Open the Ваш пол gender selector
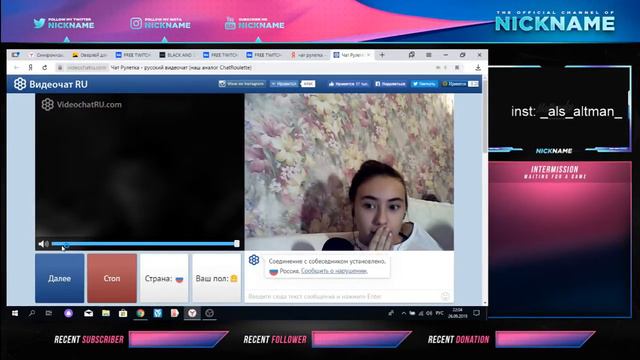 point(216,278)
